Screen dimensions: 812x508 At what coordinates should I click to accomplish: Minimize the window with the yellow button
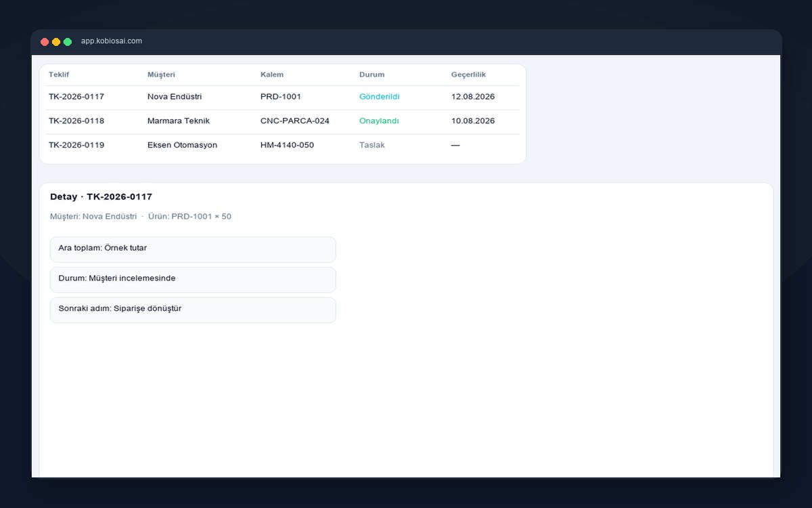tap(56, 42)
